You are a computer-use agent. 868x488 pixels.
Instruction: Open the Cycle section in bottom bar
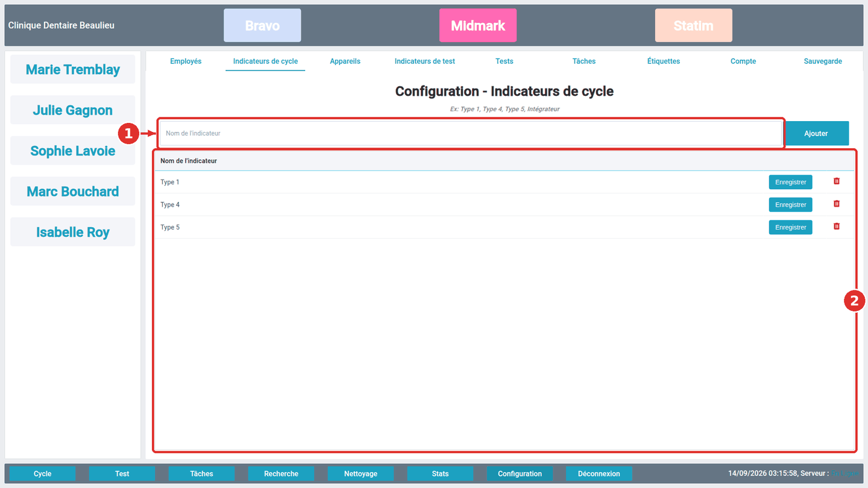43,474
